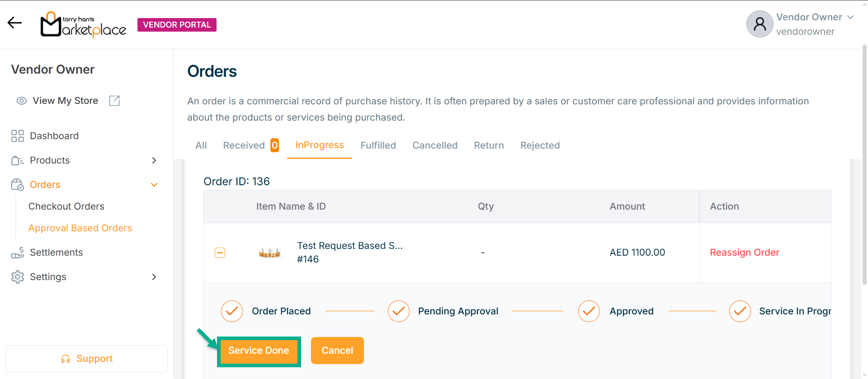Image resolution: width=868 pixels, height=379 pixels.
Task: Click the Dashboard grid icon
Action: point(18,136)
